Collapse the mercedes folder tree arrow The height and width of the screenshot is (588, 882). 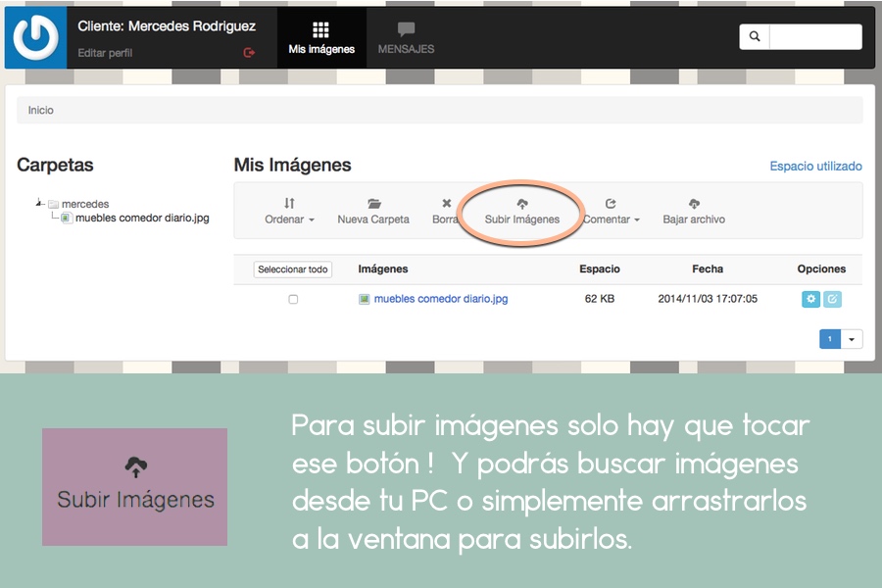pos(39,203)
